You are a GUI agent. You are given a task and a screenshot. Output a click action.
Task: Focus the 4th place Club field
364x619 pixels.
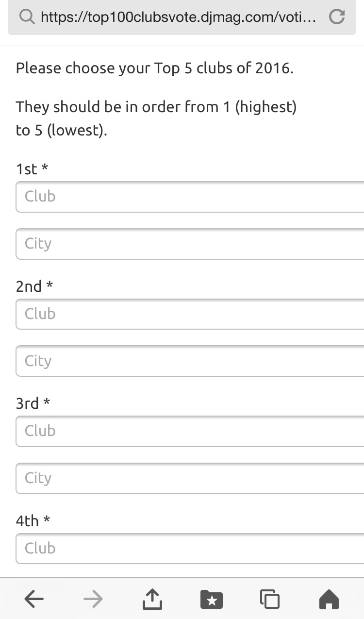coord(190,549)
